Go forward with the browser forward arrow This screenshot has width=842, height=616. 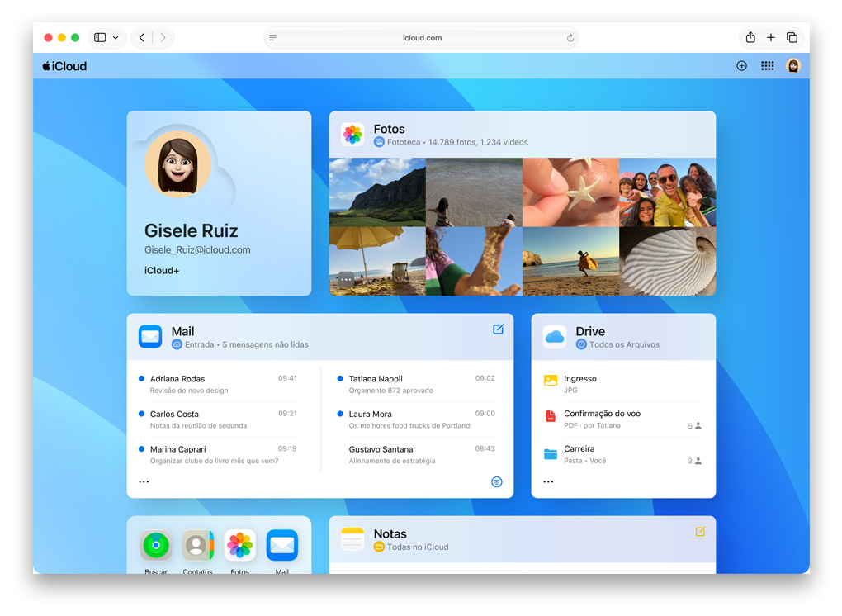(163, 38)
